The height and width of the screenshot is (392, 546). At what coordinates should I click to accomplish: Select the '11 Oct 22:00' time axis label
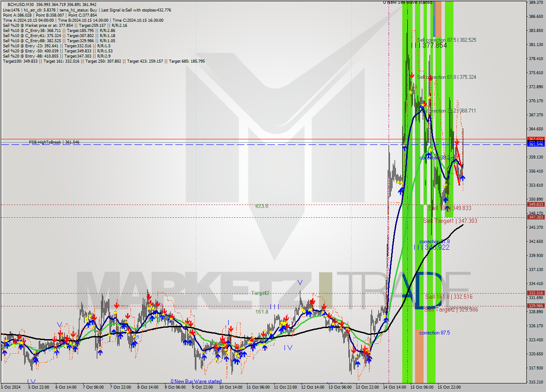285,388
